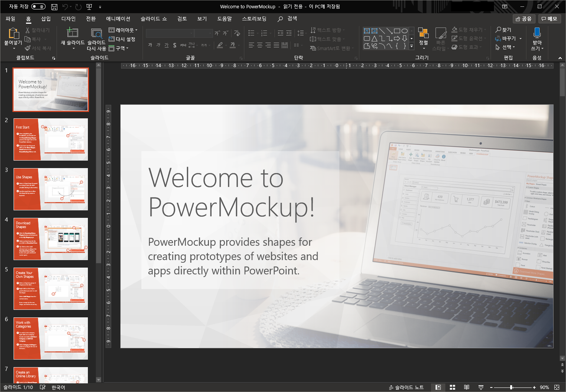
Task: Click zoom in plus button
Action: (x=534, y=387)
